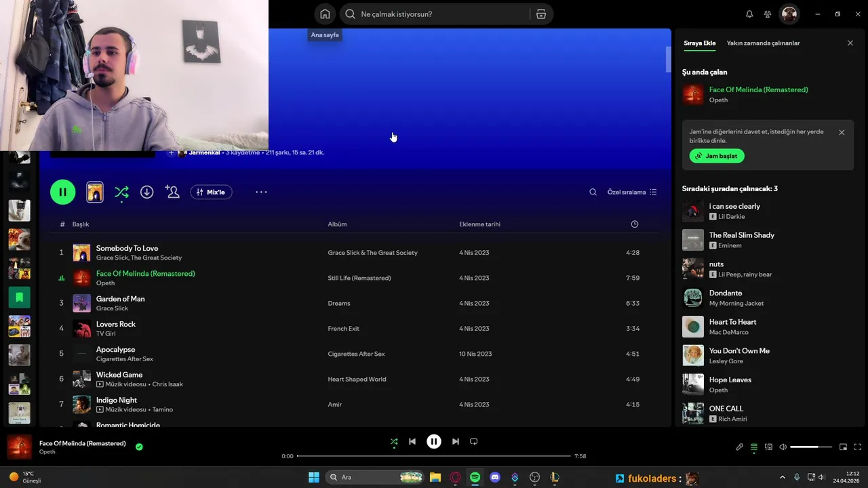The width and height of the screenshot is (868, 488).
Task: Open Özel sıralama sort dropdown
Action: click(x=632, y=192)
